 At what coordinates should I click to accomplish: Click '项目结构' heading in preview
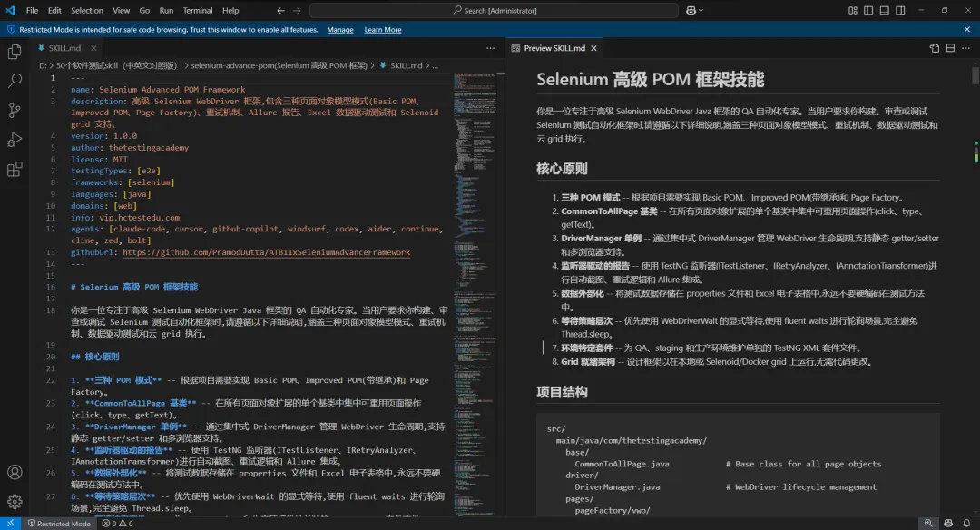pyautogui.click(x=562, y=392)
